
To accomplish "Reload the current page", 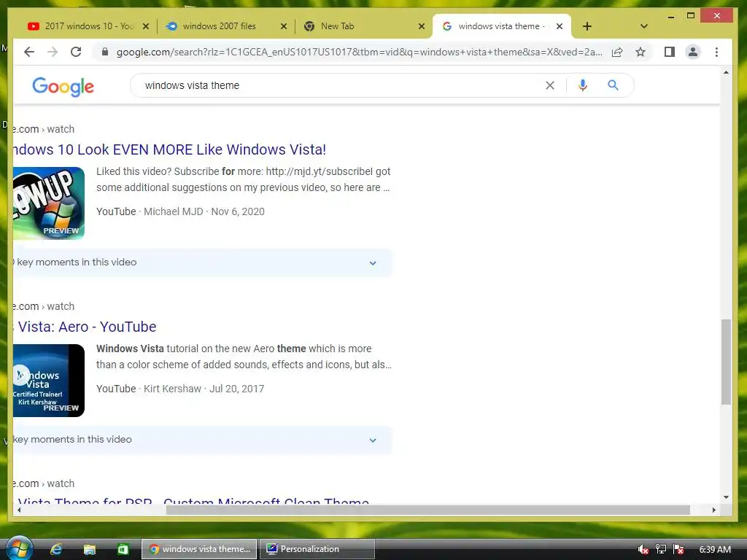I will (76, 52).
